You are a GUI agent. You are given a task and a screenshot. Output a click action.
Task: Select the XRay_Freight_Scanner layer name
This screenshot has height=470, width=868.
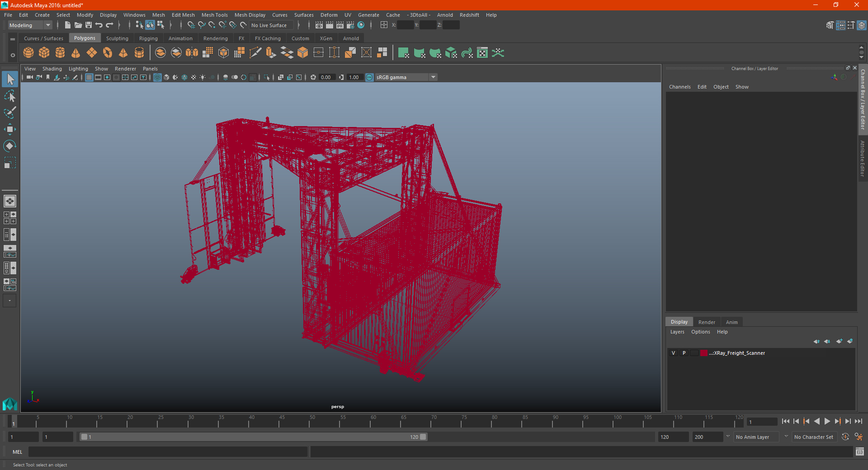[x=737, y=353]
